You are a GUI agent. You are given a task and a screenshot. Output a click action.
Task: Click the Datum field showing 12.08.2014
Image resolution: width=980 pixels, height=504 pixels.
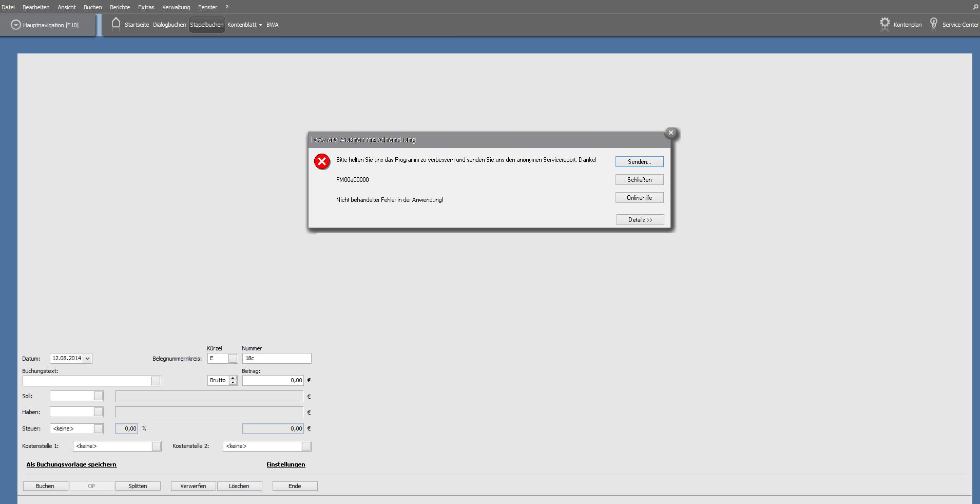(67, 359)
